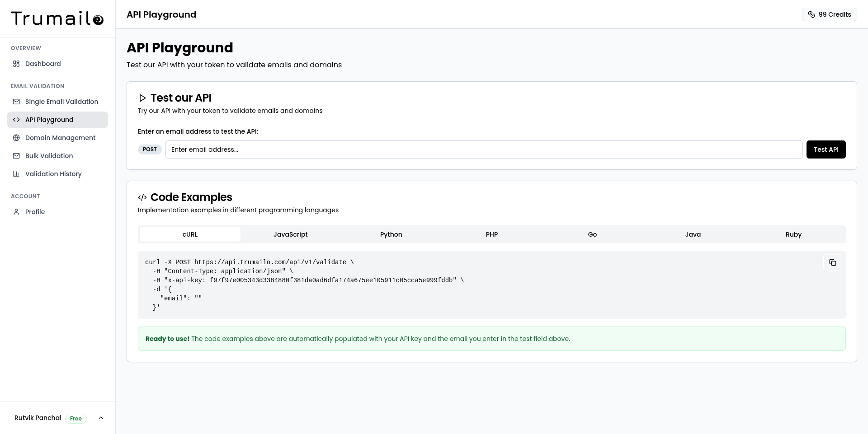Switch to the JavaScript code tab
The image size is (868, 434).
(291, 234)
